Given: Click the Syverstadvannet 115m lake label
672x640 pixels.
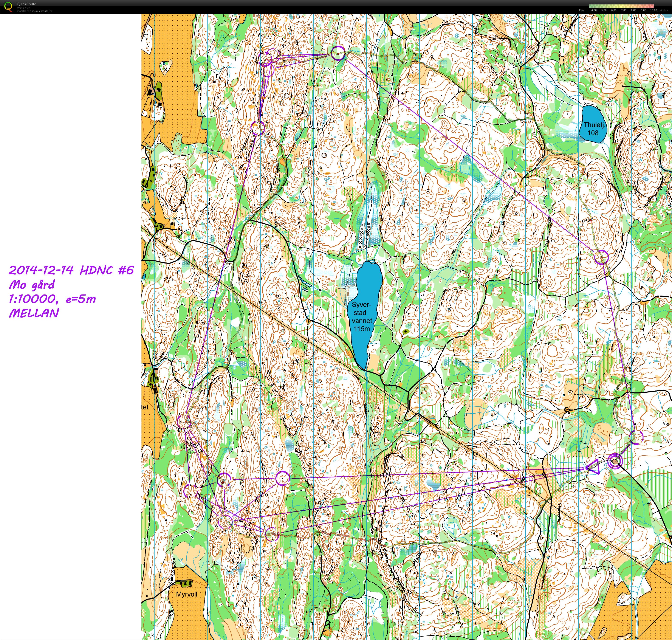Looking at the screenshot, I should (x=362, y=317).
